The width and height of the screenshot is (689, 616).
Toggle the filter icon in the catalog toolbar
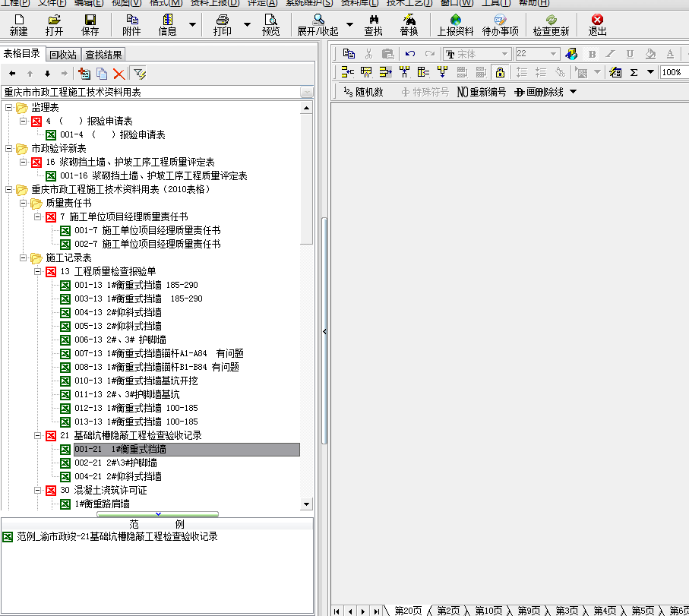click(139, 74)
